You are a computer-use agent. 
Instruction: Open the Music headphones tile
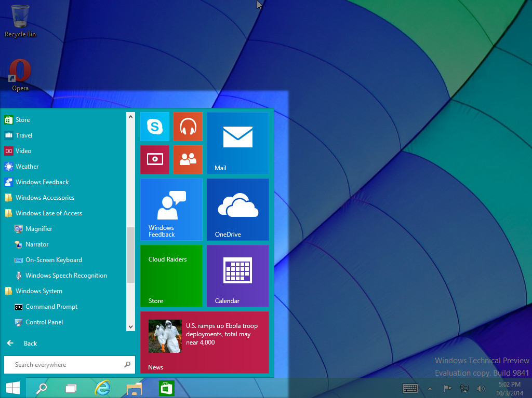tap(188, 127)
